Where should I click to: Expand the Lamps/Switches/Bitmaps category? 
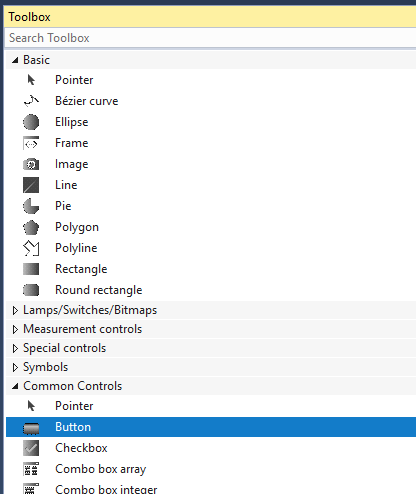pos(15,310)
